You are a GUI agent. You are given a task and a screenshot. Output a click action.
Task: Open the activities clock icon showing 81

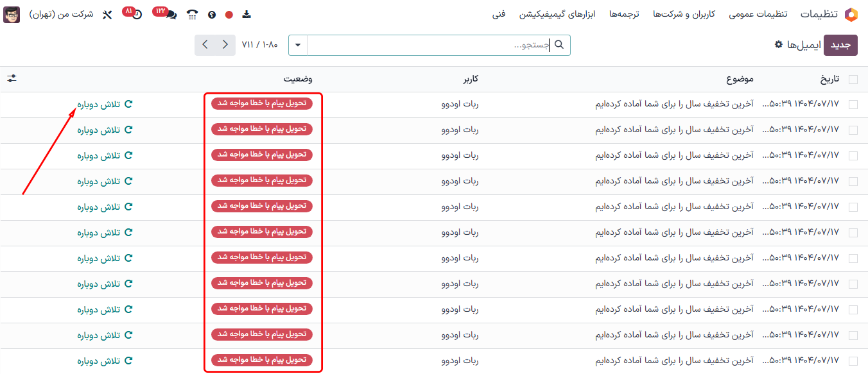136,14
